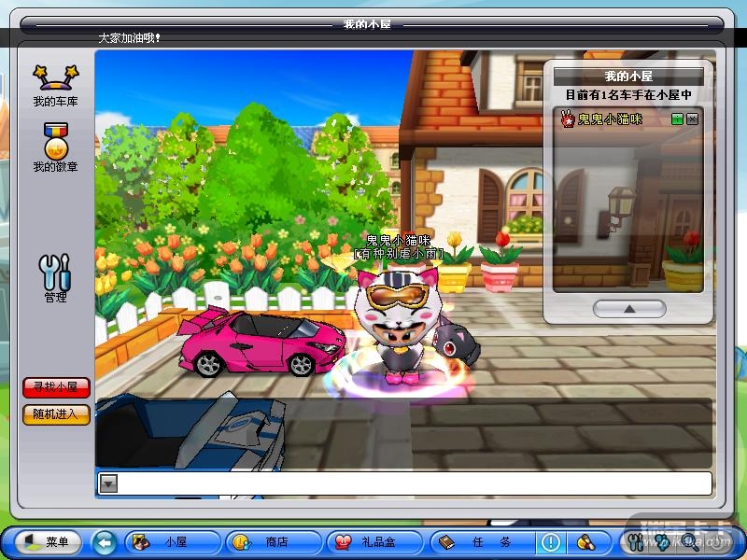Image resolution: width=747 pixels, height=560 pixels.
Task: Click green info button beside 鬼鬼小猫咪
Action: [x=676, y=119]
